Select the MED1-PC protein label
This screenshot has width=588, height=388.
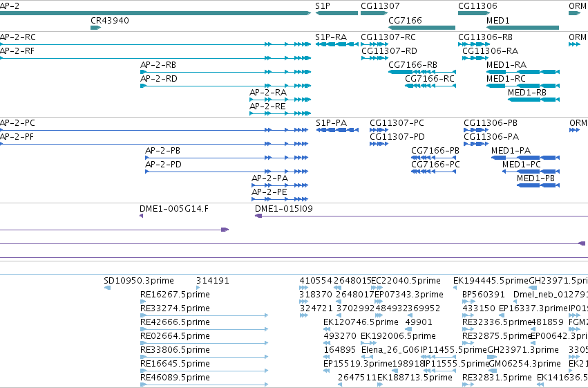coord(522,165)
